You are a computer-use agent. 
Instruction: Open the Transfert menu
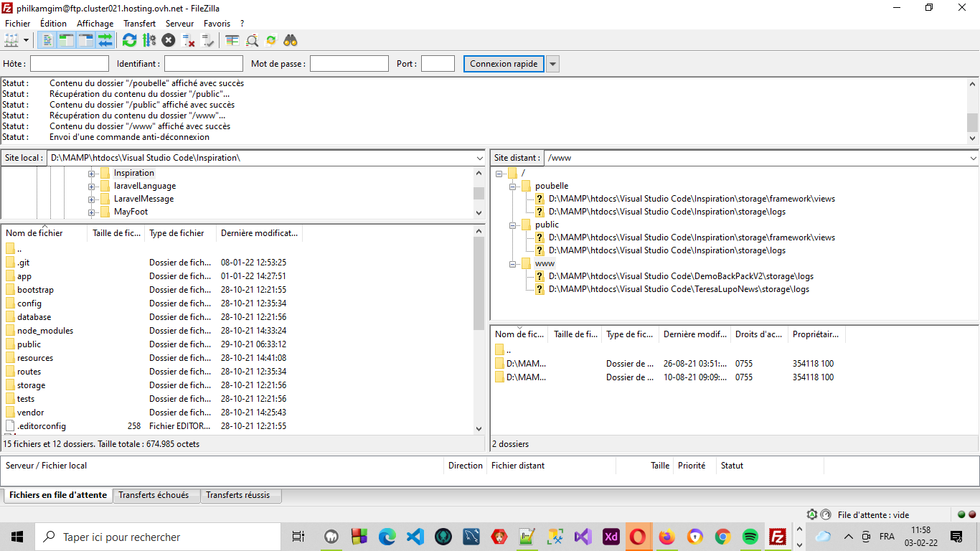pyautogui.click(x=139, y=24)
